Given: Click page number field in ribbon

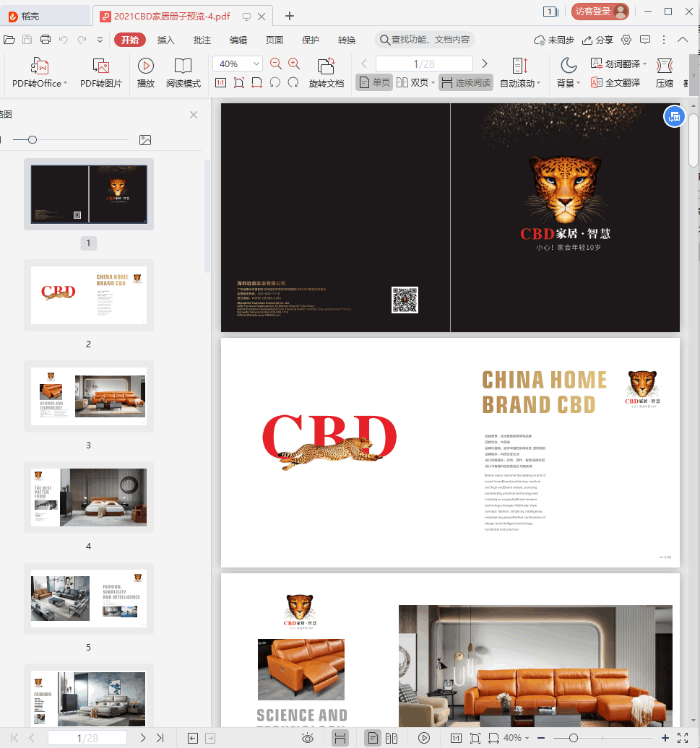Looking at the screenshot, I should point(424,64).
